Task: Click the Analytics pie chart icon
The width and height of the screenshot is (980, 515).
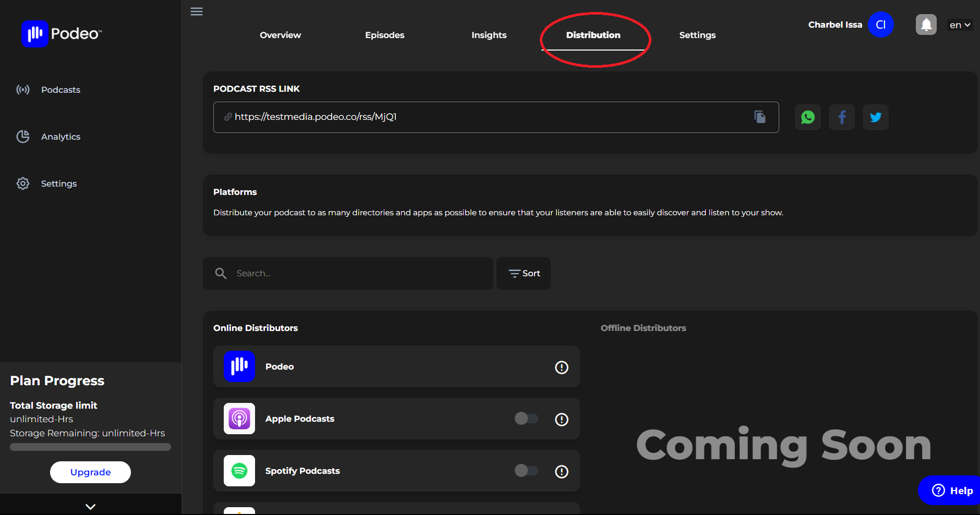Action: (x=23, y=137)
